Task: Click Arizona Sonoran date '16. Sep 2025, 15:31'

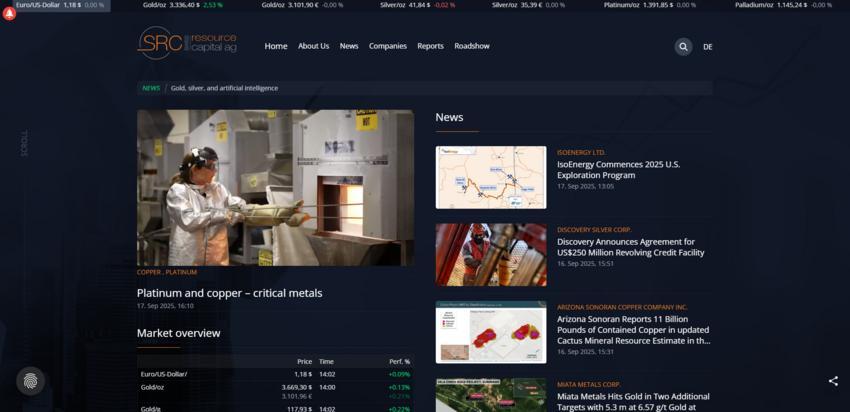Action: pyautogui.click(x=585, y=351)
